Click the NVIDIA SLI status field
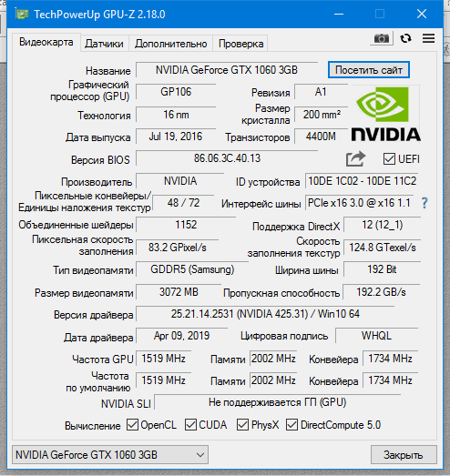This screenshot has width=450, height=476. coord(278,402)
